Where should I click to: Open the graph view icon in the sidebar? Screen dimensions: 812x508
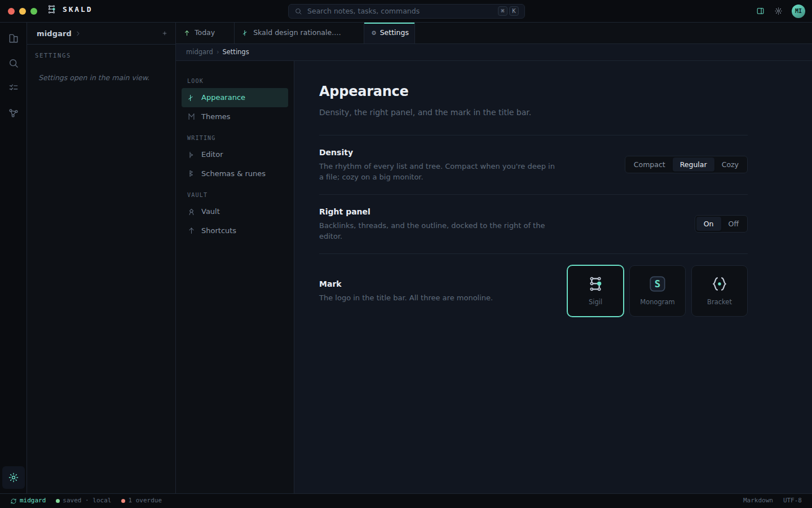point(14,113)
